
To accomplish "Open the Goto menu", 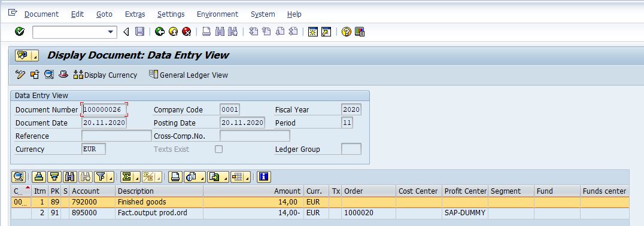I will tap(104, 14).
